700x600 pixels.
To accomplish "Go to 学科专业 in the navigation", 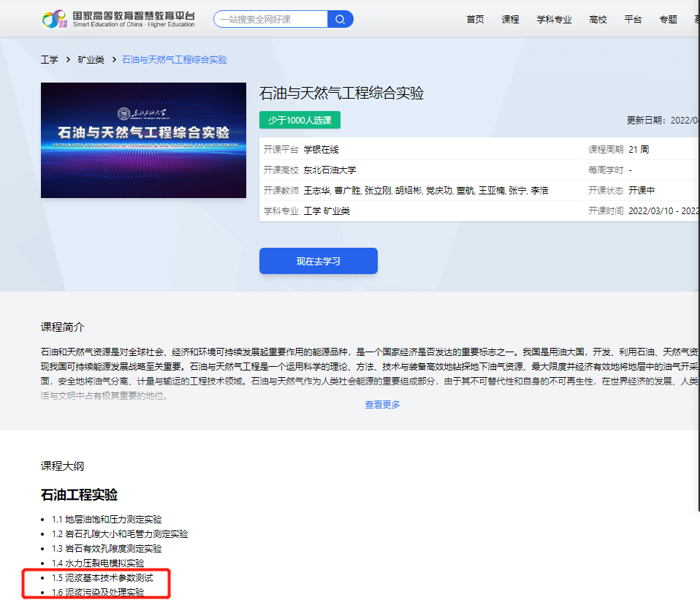I will click(x=554, y=20).
